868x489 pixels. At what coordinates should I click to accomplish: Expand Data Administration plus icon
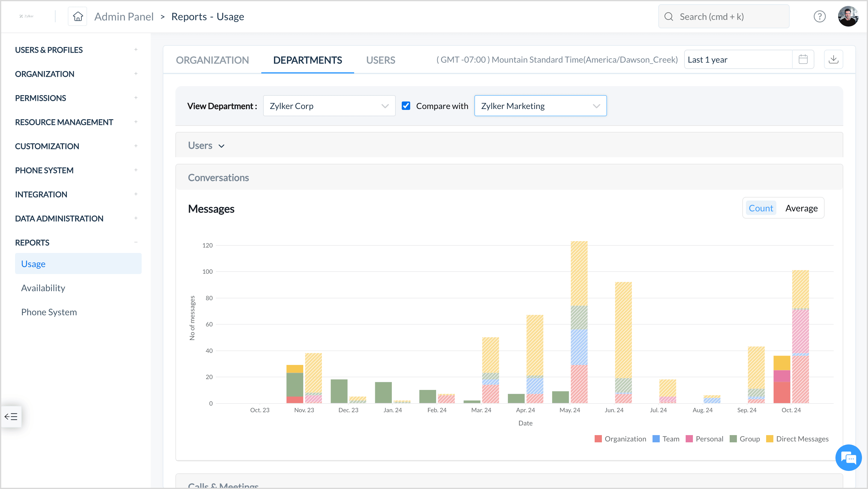coord(136,218)
